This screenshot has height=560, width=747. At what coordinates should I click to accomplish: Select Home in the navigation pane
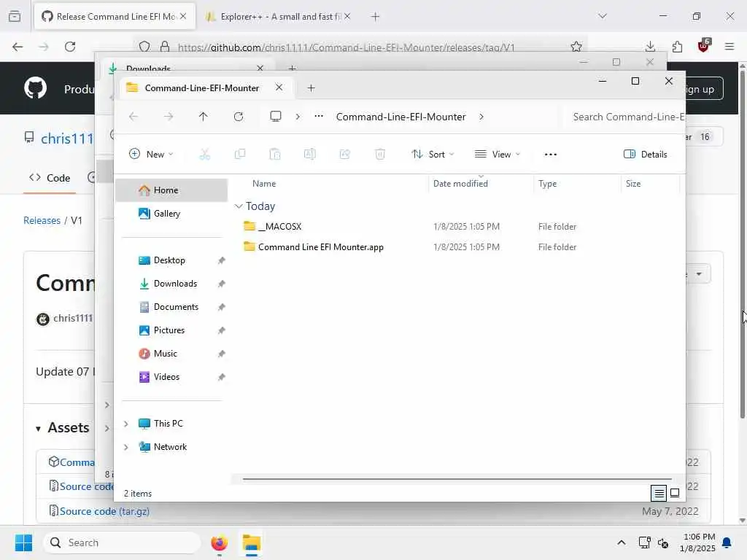click(171, 190)
